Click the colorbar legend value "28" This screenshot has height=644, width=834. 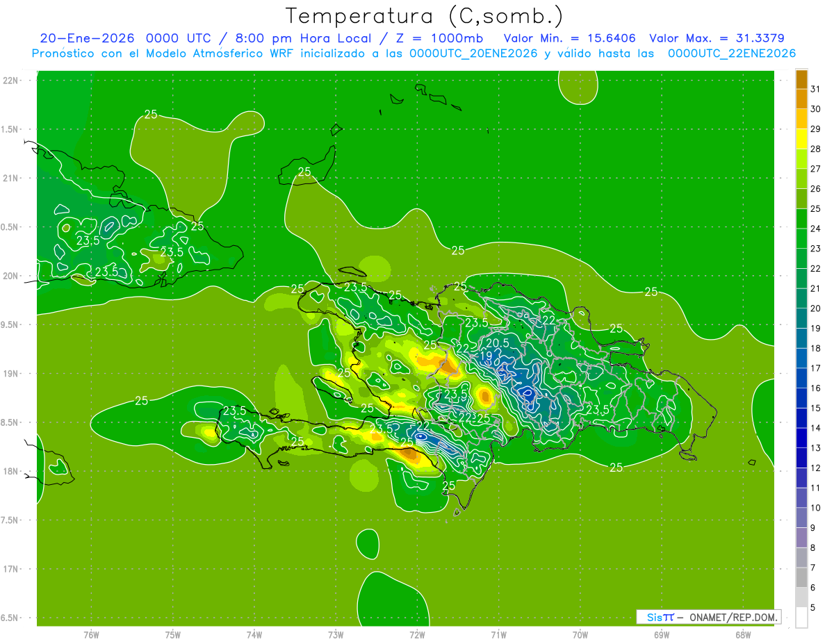point(816,149)
